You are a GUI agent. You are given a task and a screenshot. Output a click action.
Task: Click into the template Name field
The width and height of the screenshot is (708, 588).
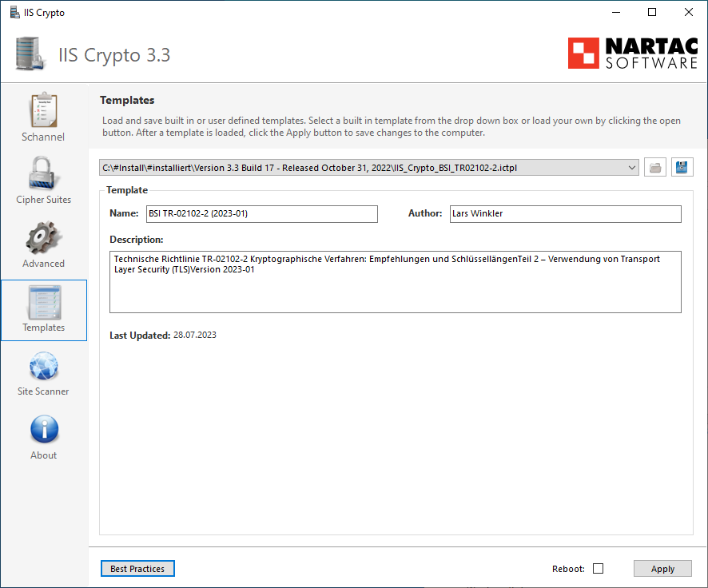[x=262, y=214]
